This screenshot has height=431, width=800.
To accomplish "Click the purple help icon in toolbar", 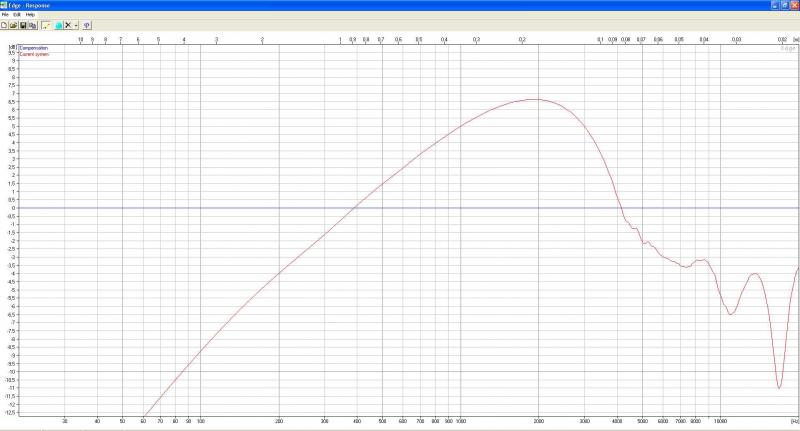I will [x=87, y=25].
